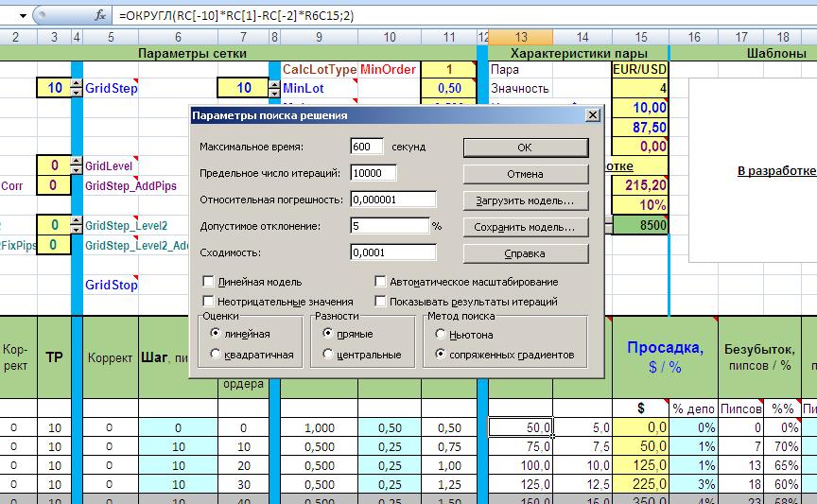Focus the Относительная погрешность field

(x=393, y=200)
